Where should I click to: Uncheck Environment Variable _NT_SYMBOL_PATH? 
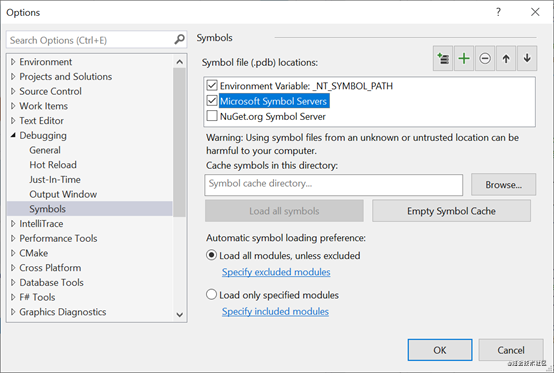(212, 85)
